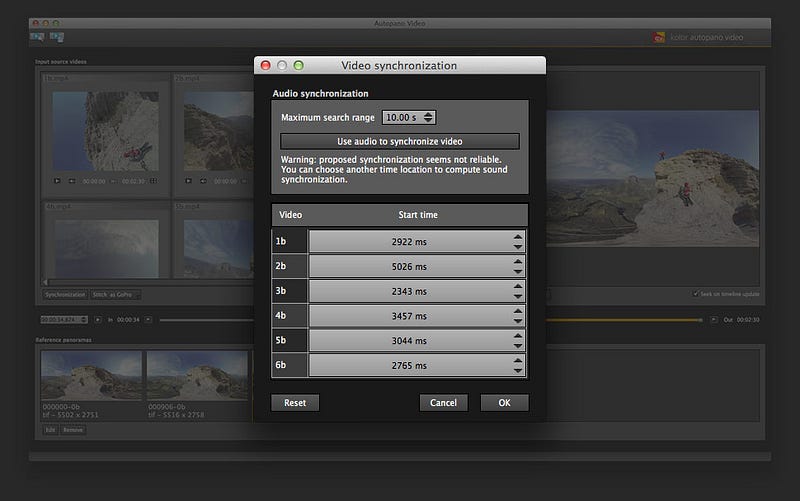
Task: Click the 5026 ms start time field
Action: [417, 266]
